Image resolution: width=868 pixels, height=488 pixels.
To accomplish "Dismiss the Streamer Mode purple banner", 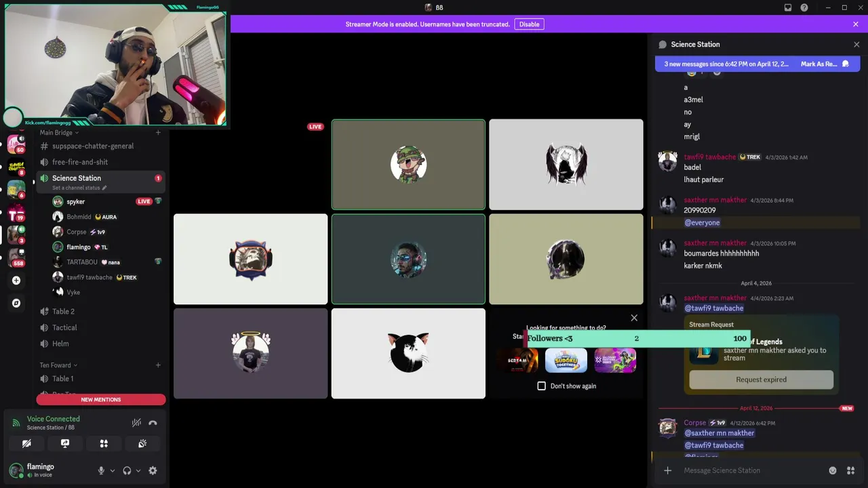I will click(x=856, y=24).
